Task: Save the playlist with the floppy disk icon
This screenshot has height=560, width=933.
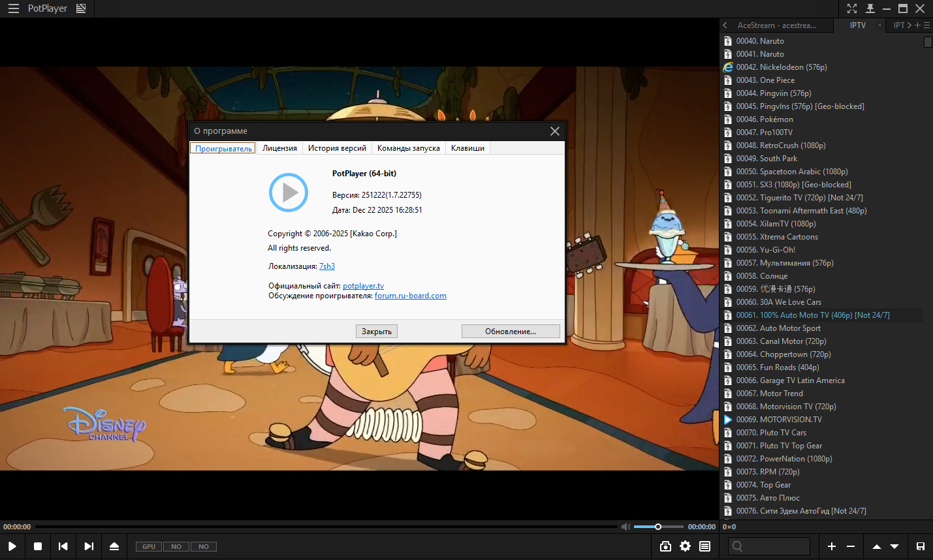Action: point(920,546)
